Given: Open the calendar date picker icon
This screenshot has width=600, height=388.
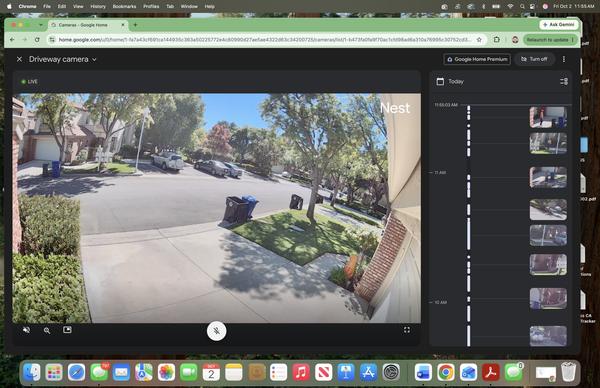Looking at the screenshot, I should click(x=440, y=82).
